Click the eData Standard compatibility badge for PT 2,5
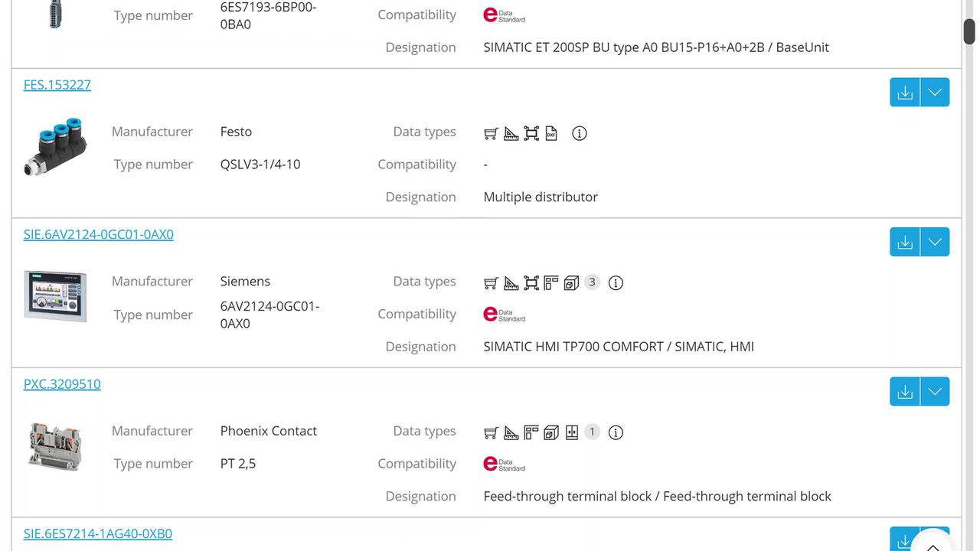The image size is (980, 551). point(504,464)
